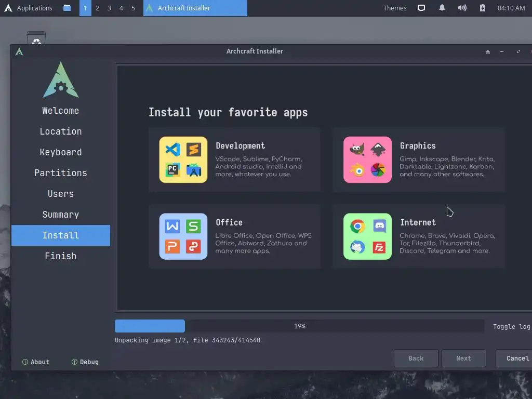
Task: Click the Archcraft Installer taskbar entry
Action: (x=195, y=8)
